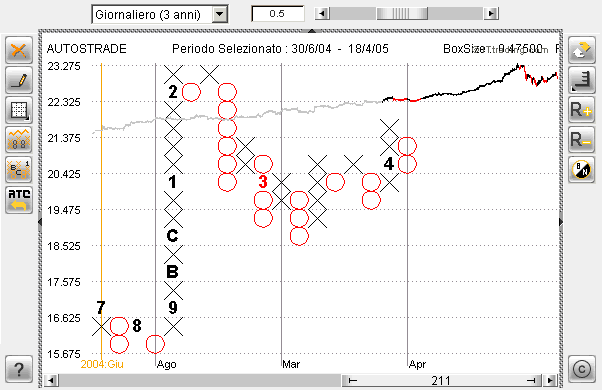Viewport: 602px width, 390px height.
Task: Click the top slider left arrow
Action: pos(322,14)
